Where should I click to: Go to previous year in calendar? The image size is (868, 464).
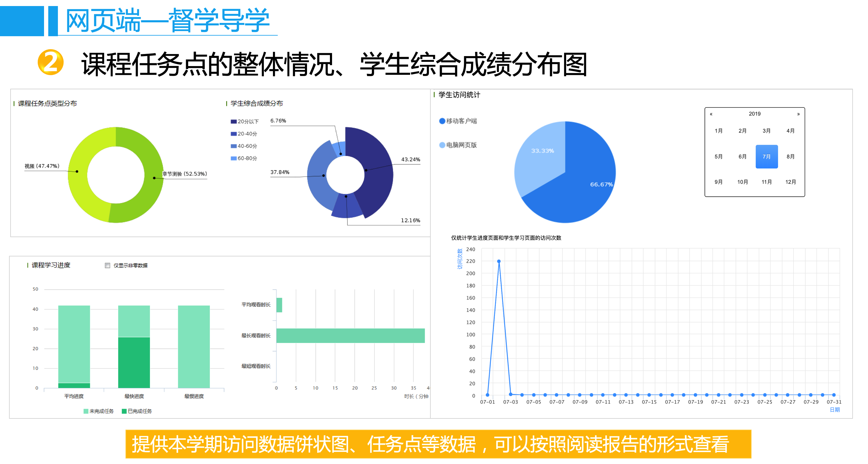711,114
